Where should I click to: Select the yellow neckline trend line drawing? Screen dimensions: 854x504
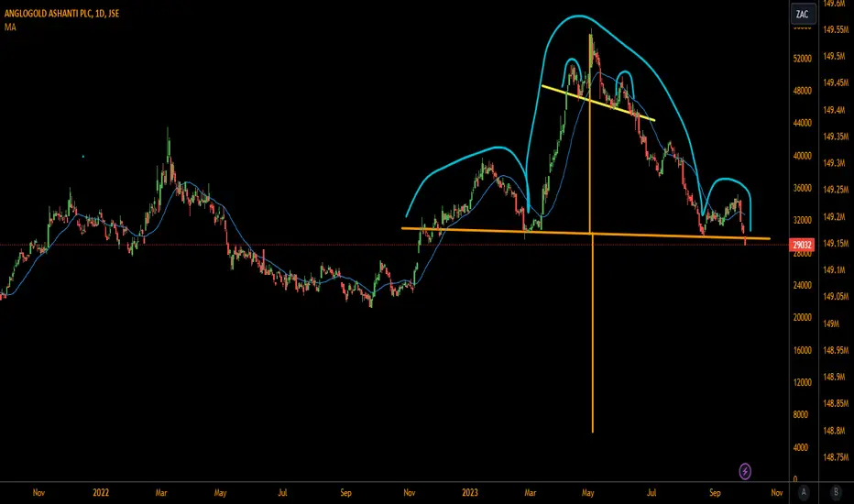pos(598,103)
